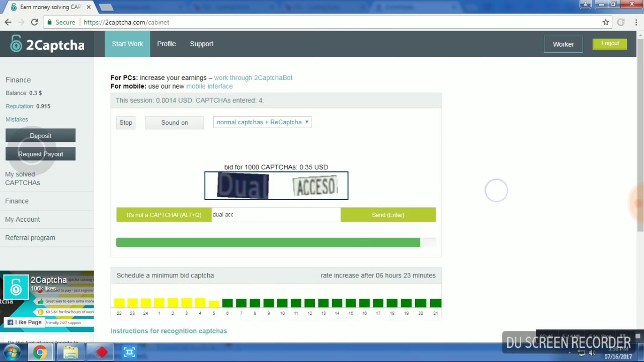Open work through 2CaptchaBot link

coord(253,78)
